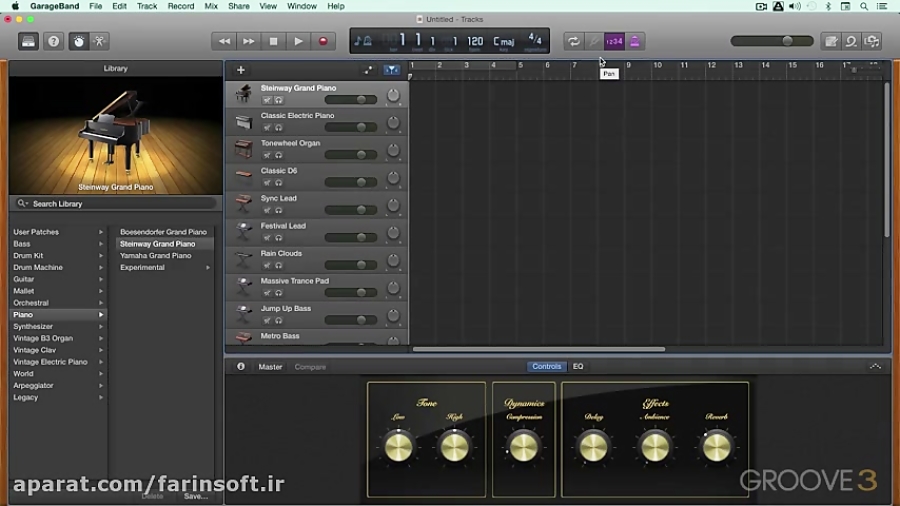
Task: Click the Search Library field
Action: 116,204
